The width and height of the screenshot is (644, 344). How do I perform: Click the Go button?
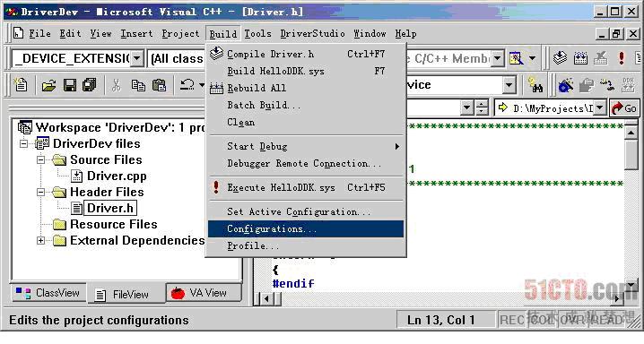624,108
